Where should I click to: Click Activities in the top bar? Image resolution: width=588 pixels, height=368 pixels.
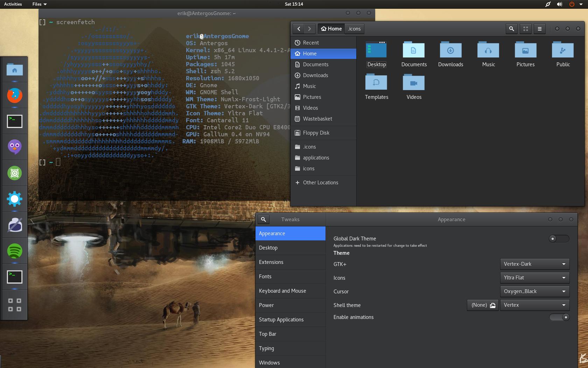point(13,4)
